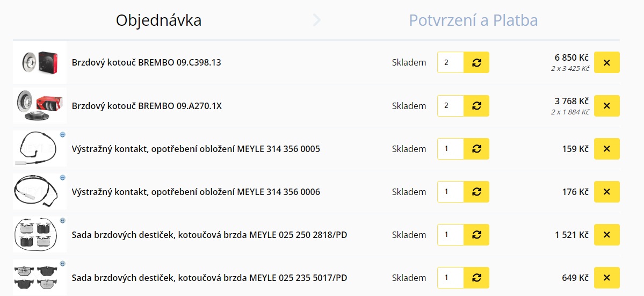This screenshot has height=296, width=644.
Task: Delete BREMBO 09.A270.1X brake disc item
Action: [607, 106]
